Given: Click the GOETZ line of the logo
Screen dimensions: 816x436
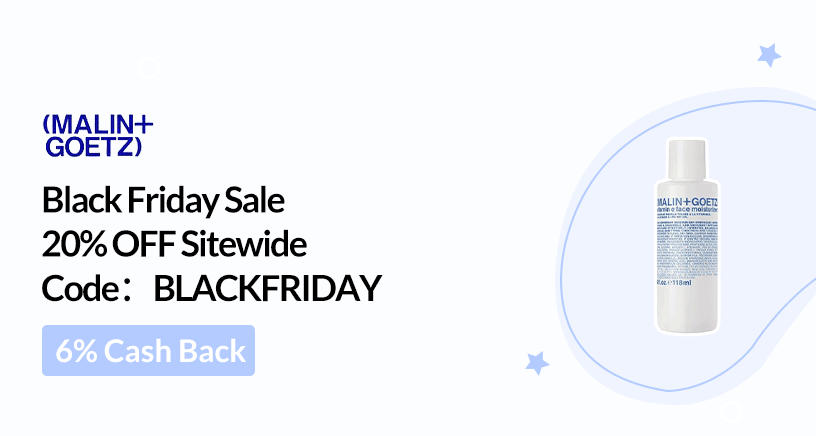Looking at the screenshot, I should [x=93, y=148].
